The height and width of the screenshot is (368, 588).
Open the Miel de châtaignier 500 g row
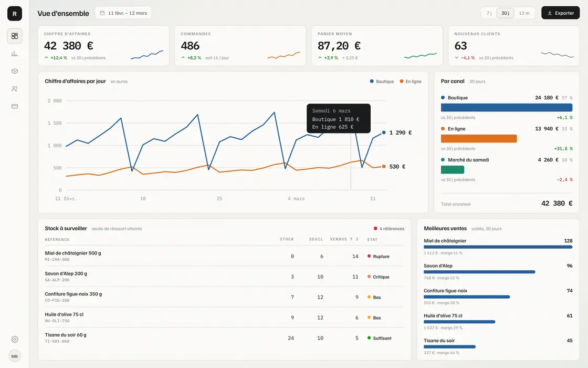click(x=224, y=256)
